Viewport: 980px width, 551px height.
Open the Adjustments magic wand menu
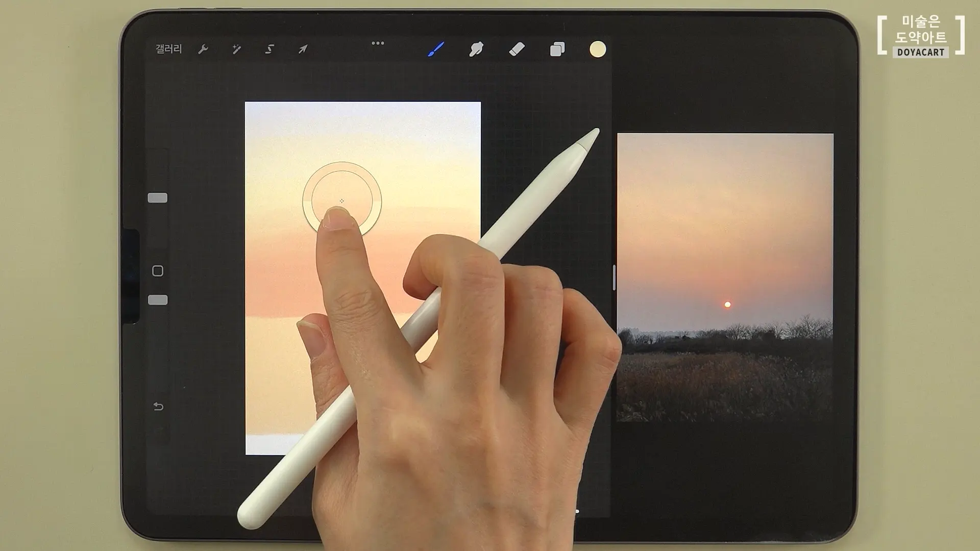tap(236, 49)
